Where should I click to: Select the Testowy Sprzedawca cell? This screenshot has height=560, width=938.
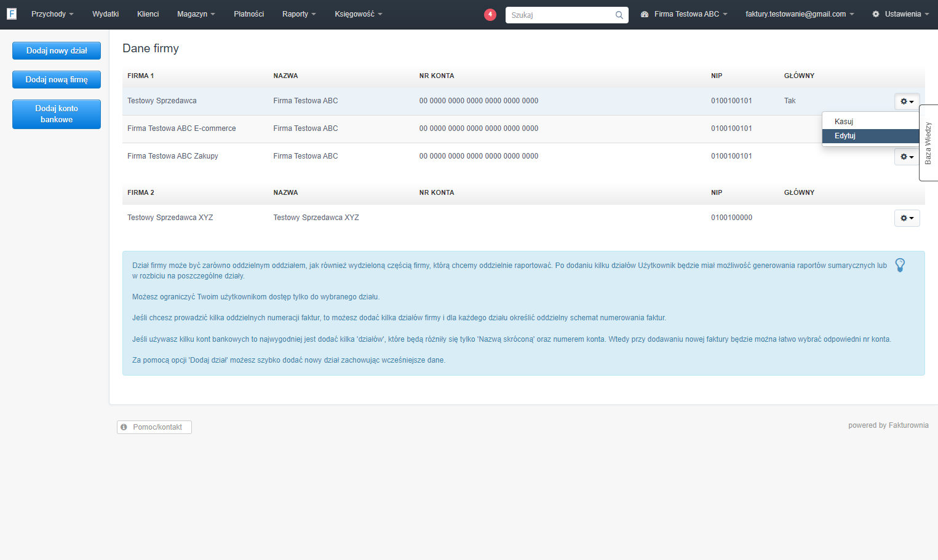[162, 101]
